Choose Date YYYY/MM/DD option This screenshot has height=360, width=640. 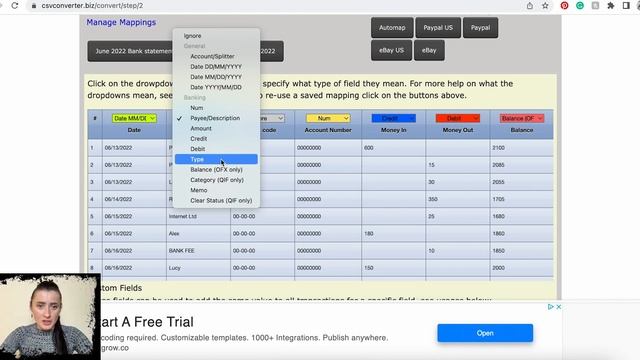216,87
